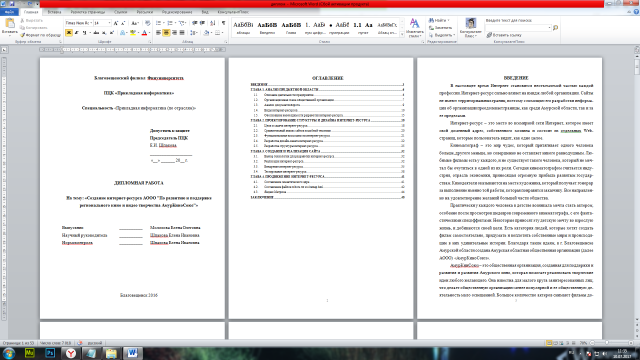Toggle show paragraph marks (¶)
Image resolution: width=640 pixels, height=360 pixels.
[x=223, y=23]
